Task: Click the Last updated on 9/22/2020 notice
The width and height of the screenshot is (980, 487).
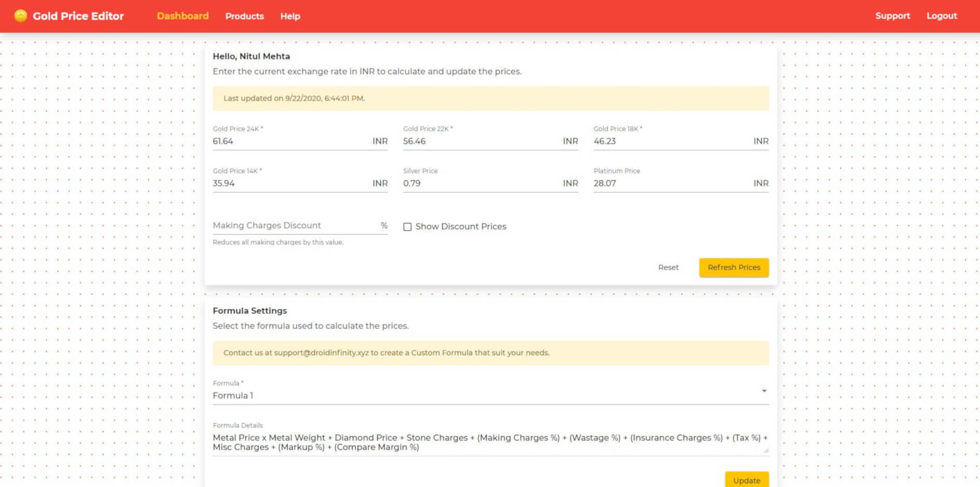Action: tap(491, 98)
